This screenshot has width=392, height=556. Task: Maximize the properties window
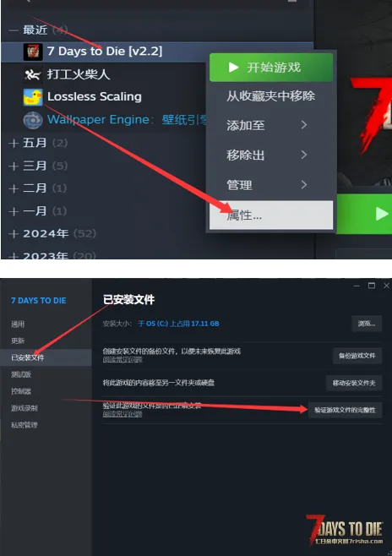coord(372,286)
